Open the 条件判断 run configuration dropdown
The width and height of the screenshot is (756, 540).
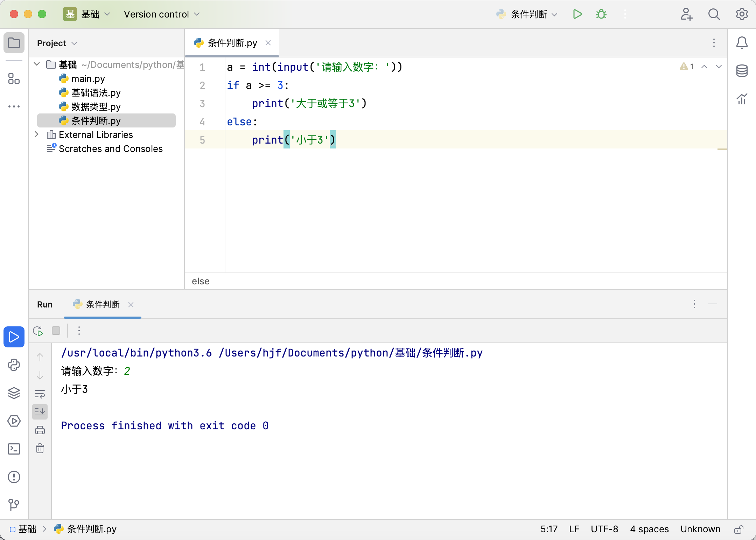(527, 14)
